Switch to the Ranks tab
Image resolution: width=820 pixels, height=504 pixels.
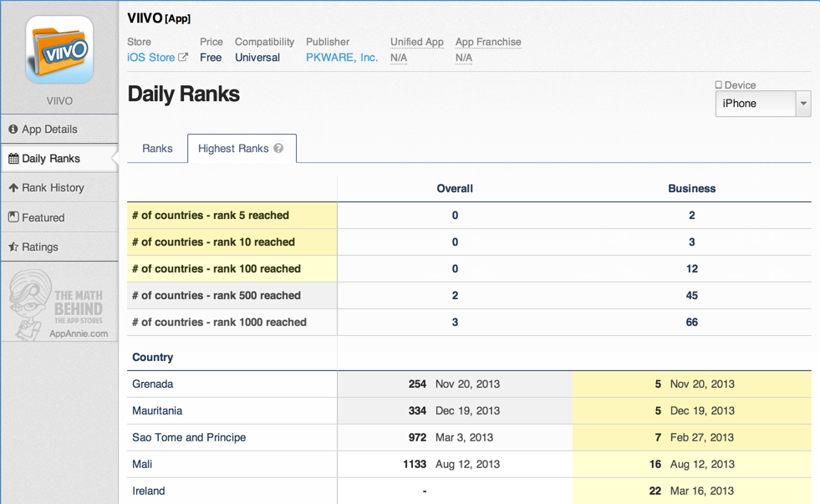click(157, 149)
